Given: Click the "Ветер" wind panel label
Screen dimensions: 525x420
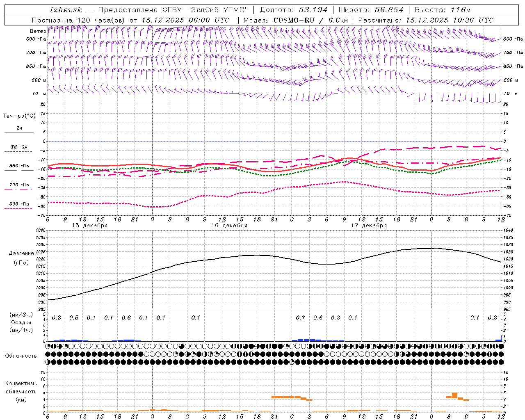Looking at the screenshot, I should pyautogui.click(x=38, y=31).
